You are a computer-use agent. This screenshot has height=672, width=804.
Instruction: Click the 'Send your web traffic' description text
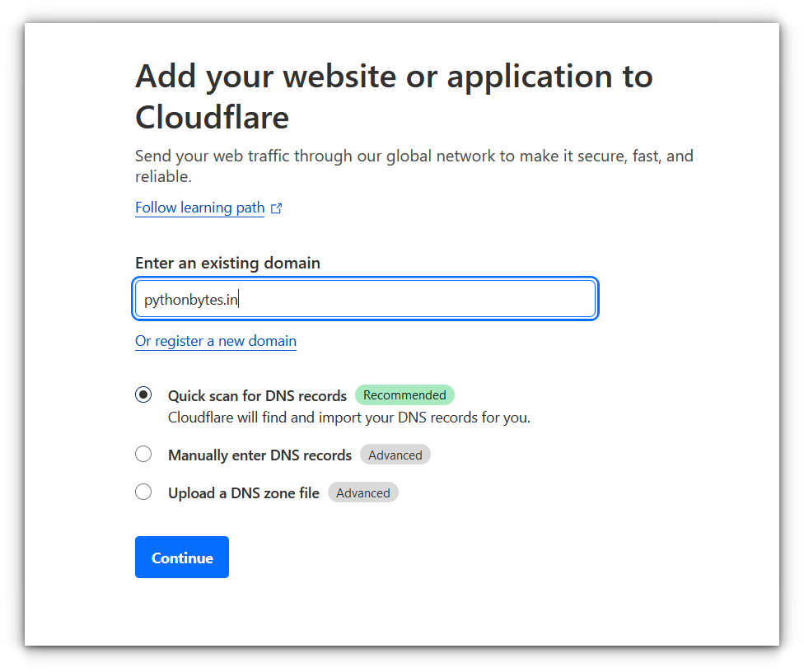point(414,156)
